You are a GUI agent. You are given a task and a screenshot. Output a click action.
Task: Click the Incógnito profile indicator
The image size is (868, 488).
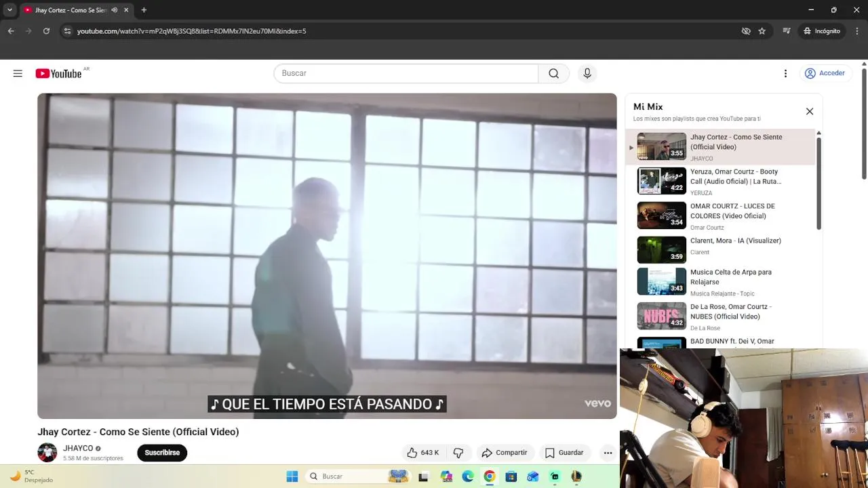tap(821, 31)
